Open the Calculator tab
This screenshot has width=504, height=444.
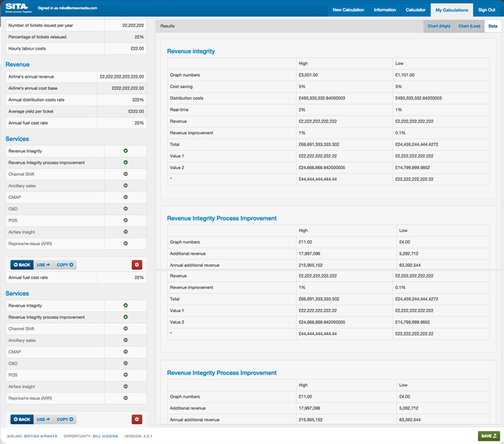click(415, 10)
